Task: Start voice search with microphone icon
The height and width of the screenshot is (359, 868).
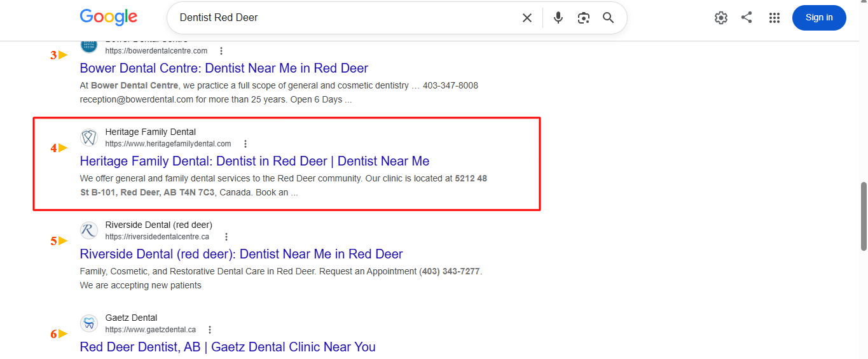Action: (558, 18)
